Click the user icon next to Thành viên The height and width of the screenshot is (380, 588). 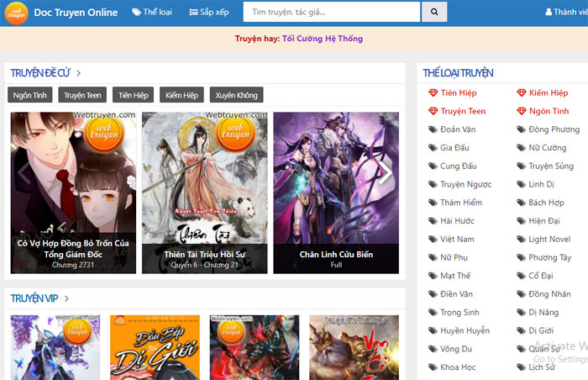click(549, 13)
